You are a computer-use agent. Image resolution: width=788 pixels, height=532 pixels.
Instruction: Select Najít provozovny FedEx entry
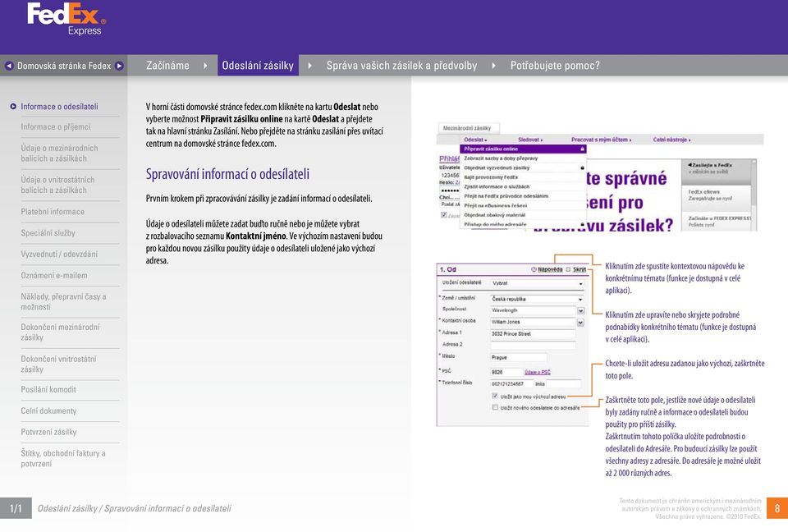[x=523, y=177]
